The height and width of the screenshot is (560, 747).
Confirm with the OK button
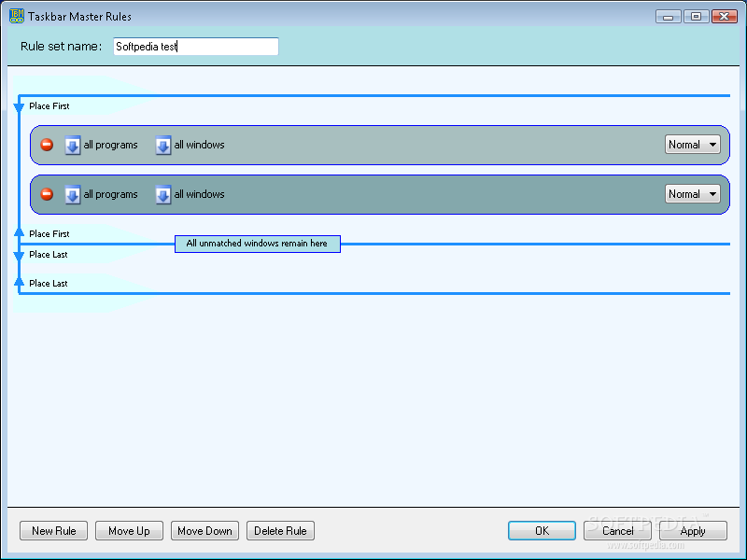click(x=543, y=531)
